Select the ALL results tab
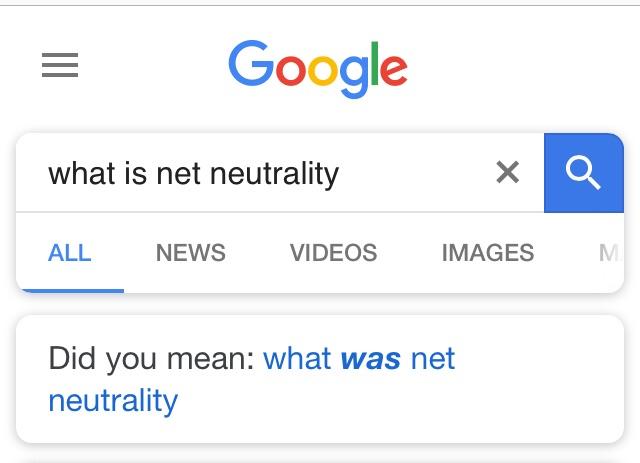Screen dimensions: 640x463 point(70,253)
